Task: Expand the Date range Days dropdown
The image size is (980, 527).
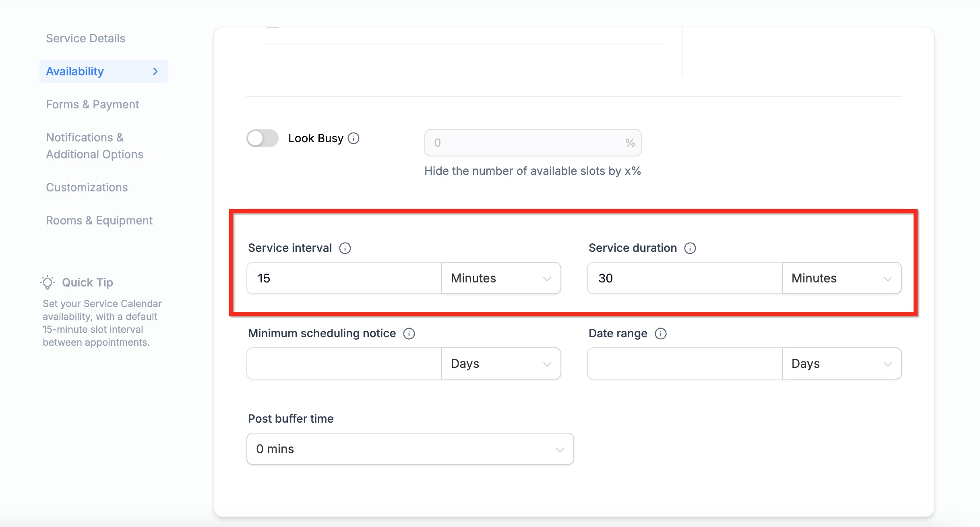Action: pos(841,364)
